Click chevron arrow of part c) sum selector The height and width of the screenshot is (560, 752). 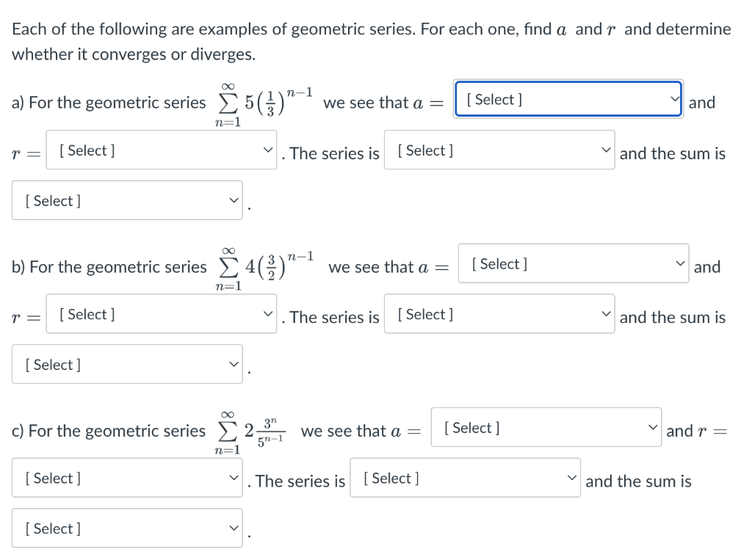tap(234, 528)
